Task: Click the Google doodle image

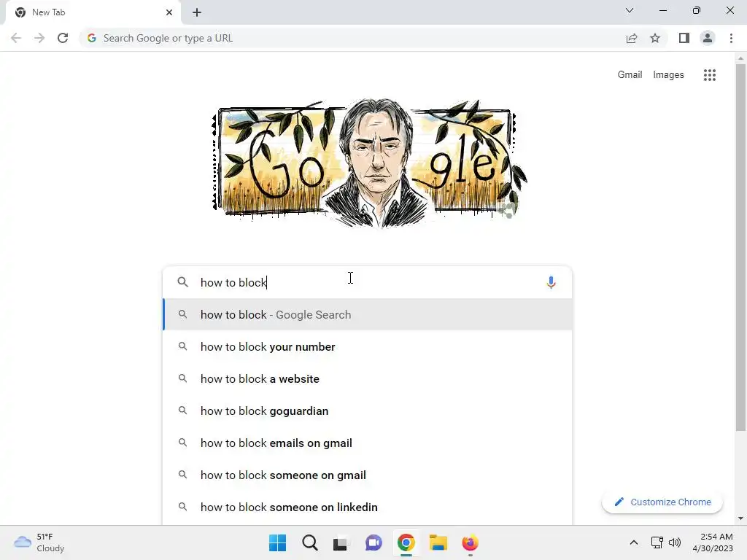Action: 370,163
